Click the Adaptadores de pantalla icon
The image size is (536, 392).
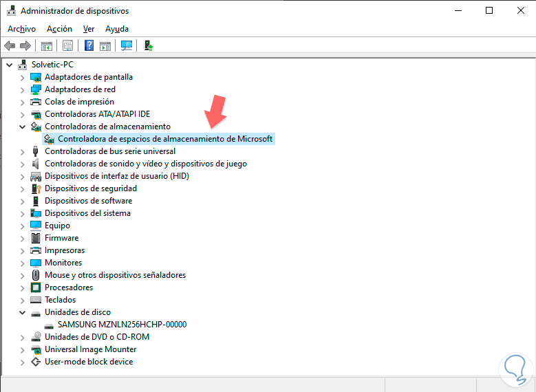click(36, 77)
